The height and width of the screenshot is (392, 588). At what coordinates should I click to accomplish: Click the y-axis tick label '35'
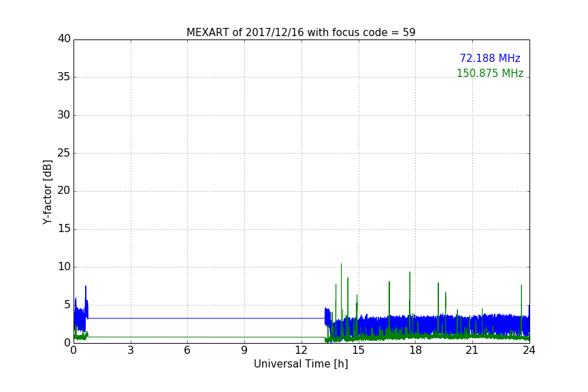64,77
